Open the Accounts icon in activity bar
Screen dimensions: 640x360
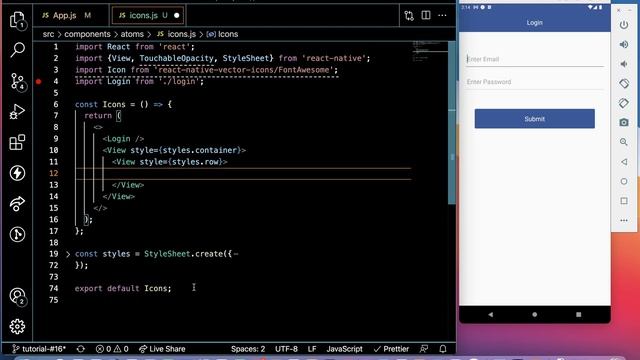coord(17,296)
